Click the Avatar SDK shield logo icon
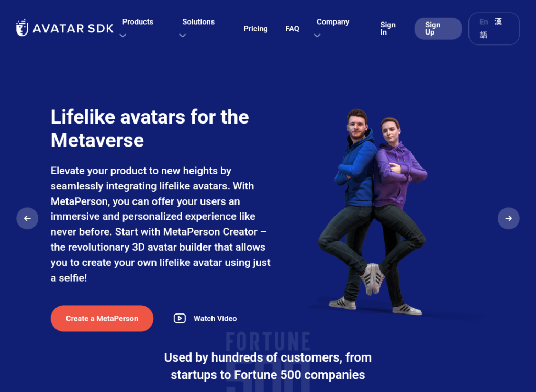This screenshot has height=392, width=536. 22,28
